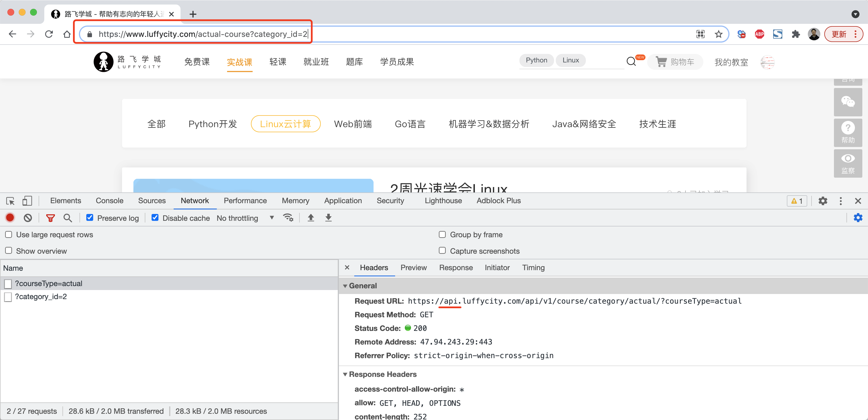Open the network search magnifier
Viewport: 868px width, 420px height.
(x=68, y=218)
